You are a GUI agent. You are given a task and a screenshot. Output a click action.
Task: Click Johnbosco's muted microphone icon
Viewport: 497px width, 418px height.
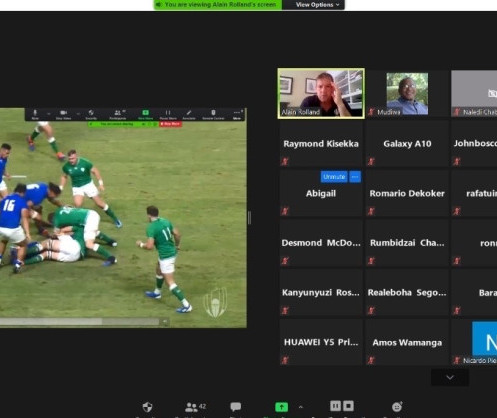[457, 162]
